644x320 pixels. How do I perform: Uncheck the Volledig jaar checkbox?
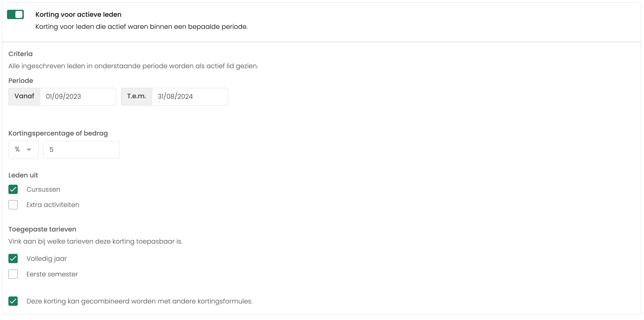(13, 259)
